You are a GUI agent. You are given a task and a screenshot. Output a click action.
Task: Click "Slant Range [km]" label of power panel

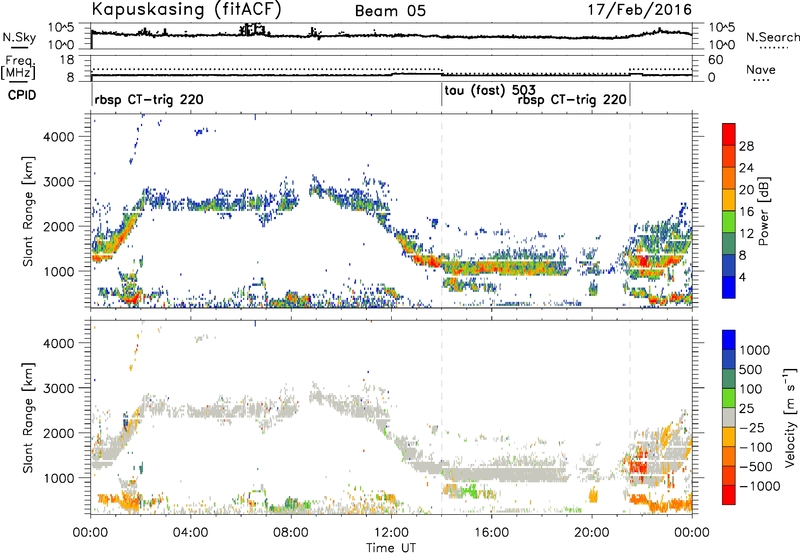[28, 211]
